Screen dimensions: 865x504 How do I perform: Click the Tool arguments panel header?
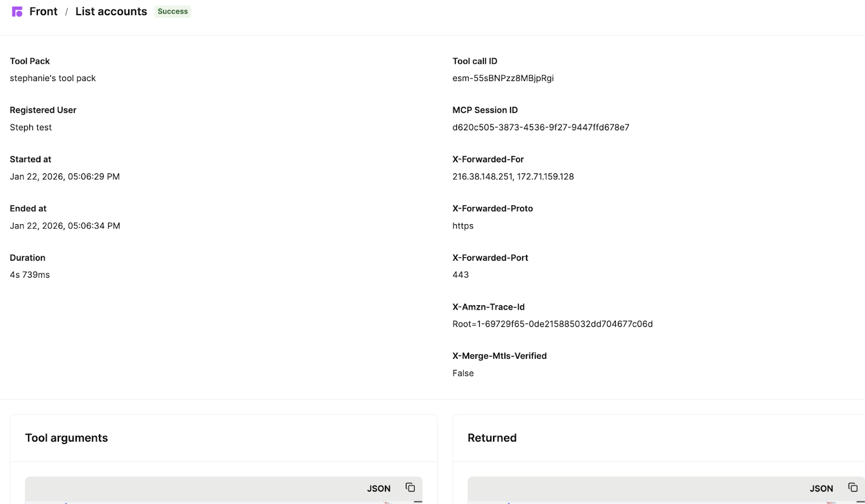coord(66,438)
